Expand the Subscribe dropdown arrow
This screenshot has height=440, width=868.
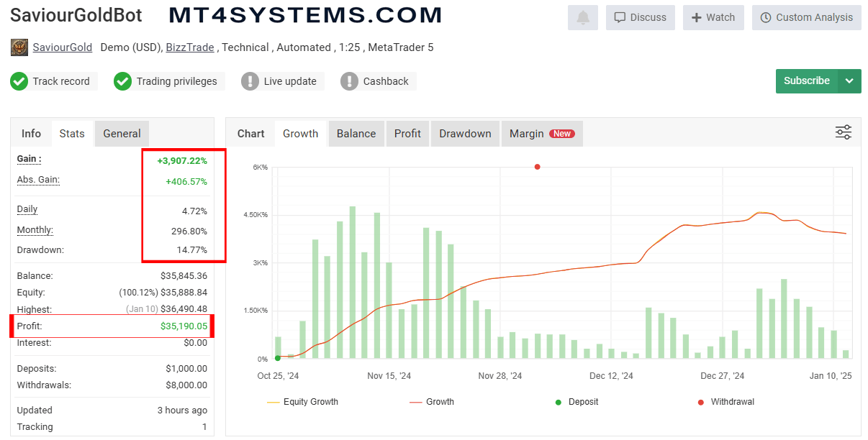849,81
